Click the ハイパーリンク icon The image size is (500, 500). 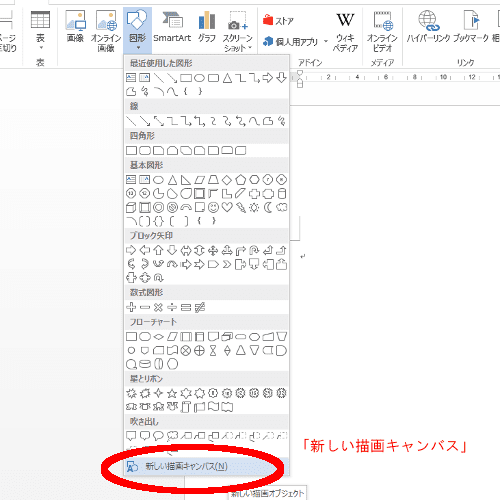[428, 27]
